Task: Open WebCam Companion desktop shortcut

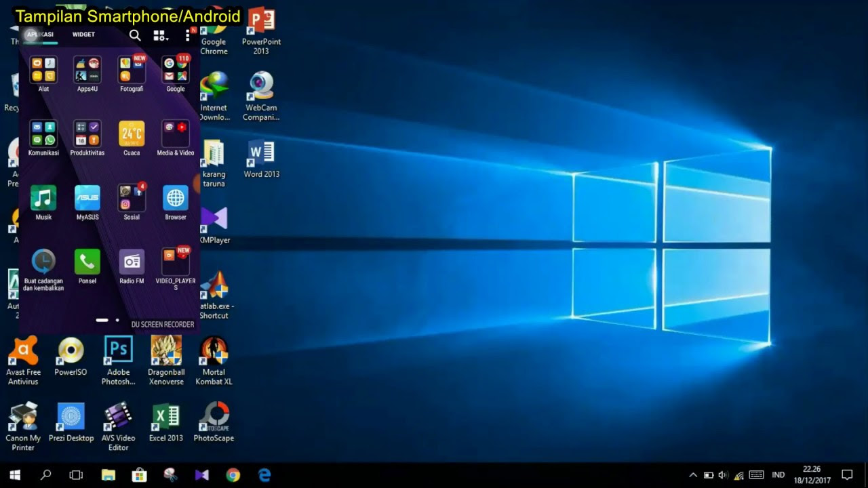Action: [x=261, y=96]
